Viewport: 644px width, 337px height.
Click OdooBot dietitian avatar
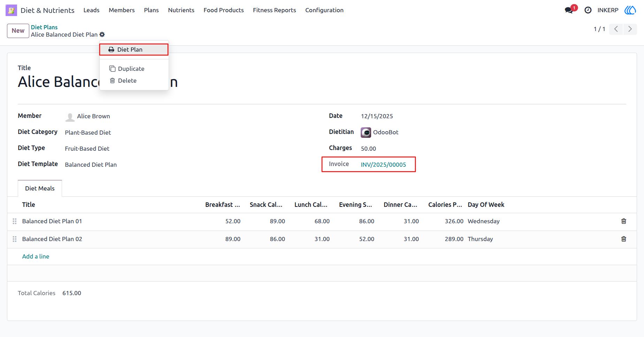366,133
